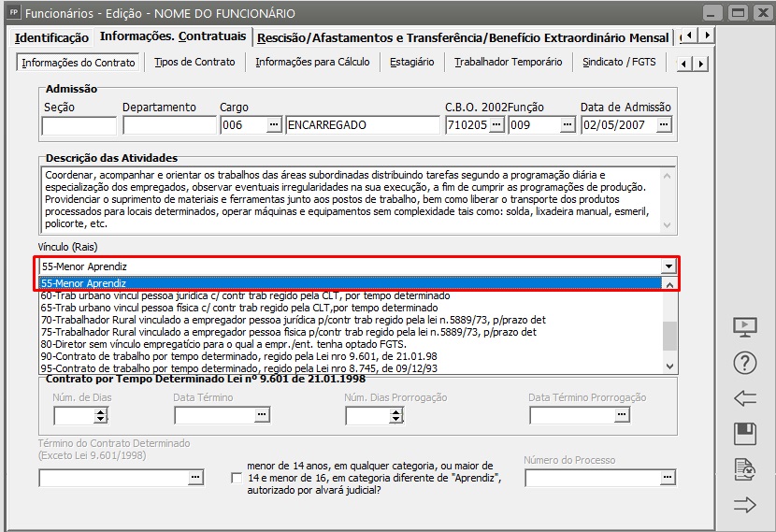Go to previous record with left arrow
This screenshot has width=776, height=532.
[745, 398]
